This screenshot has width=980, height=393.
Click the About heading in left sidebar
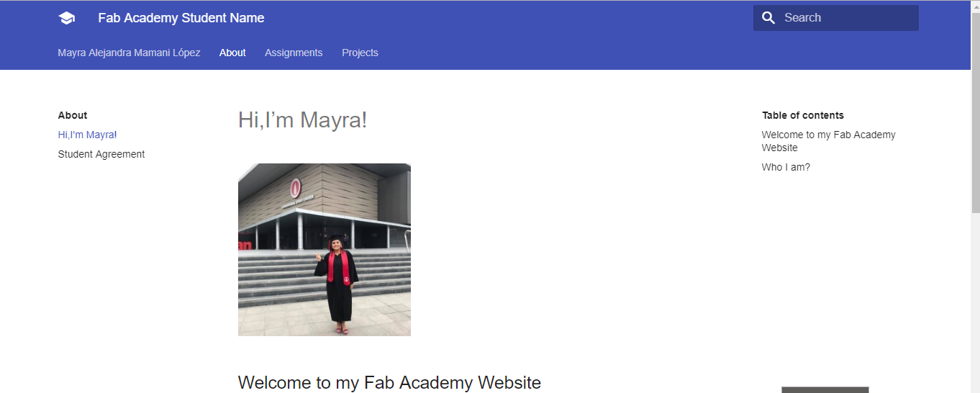pos(73,115)
